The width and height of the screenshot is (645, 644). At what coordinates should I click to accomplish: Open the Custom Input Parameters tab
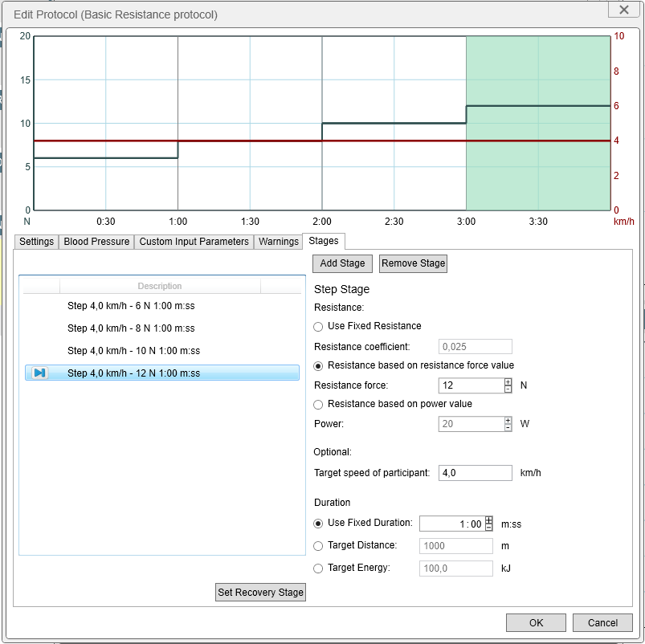pyautogui.click(x=194, y=242)
